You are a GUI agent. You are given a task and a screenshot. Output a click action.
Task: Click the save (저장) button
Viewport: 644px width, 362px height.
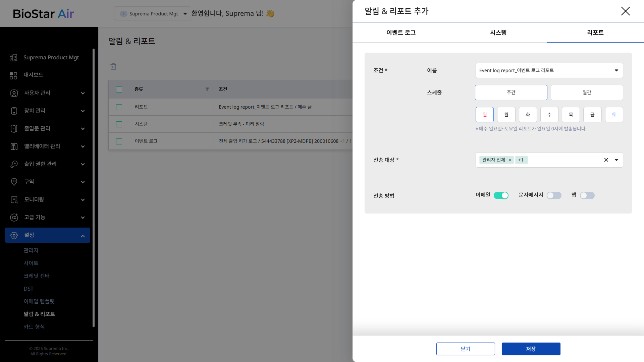(x=531, y=349)
